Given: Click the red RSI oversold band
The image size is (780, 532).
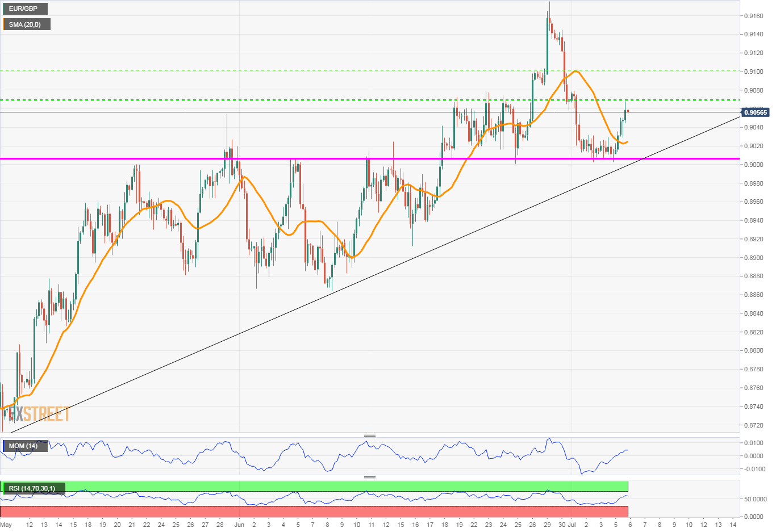Looking at the screenshot, I should 314,511.
